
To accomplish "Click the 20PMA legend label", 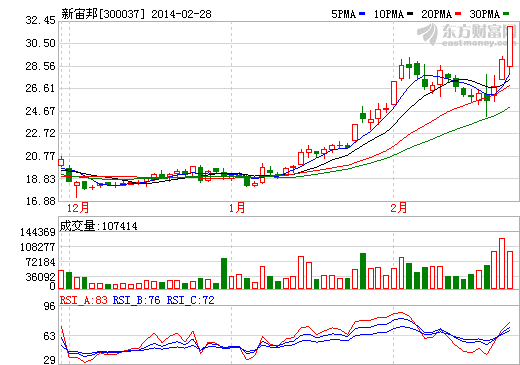I will (437, 14).
